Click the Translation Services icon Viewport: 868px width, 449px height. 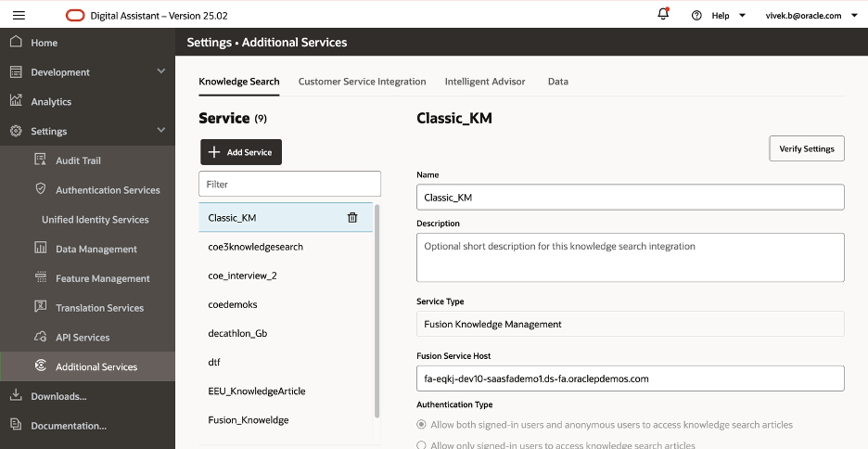pos(41,306)
